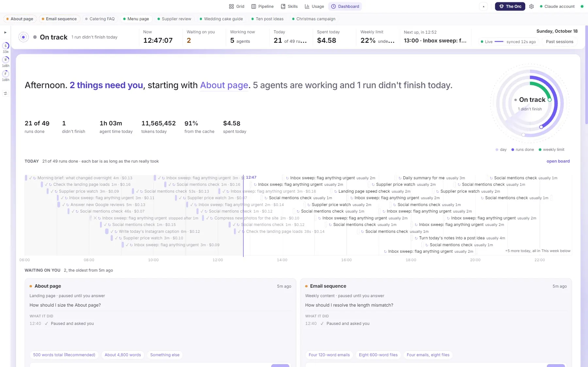Click the green status dot after Claude account
The height and width of the screenshot is (367, 588).
582,6
